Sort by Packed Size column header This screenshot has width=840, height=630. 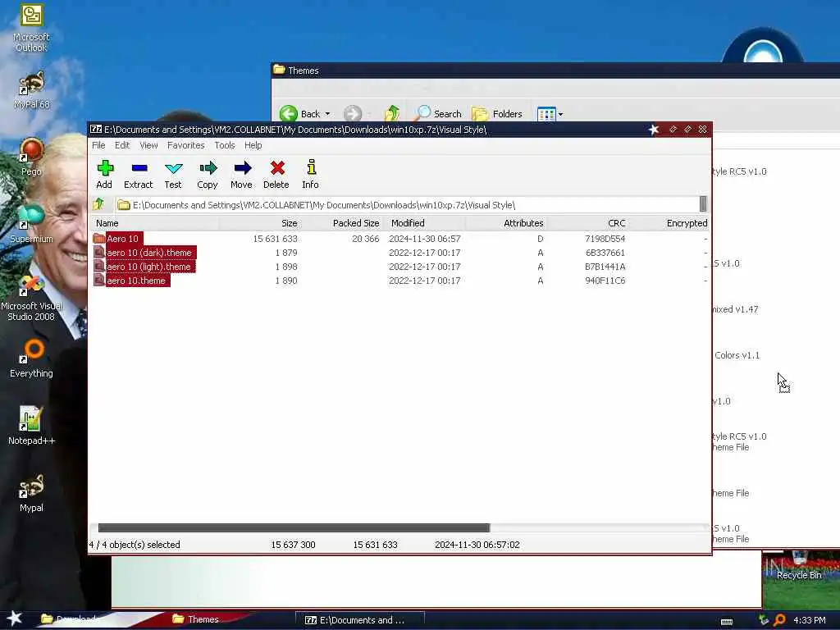click(x=342, y=223)
